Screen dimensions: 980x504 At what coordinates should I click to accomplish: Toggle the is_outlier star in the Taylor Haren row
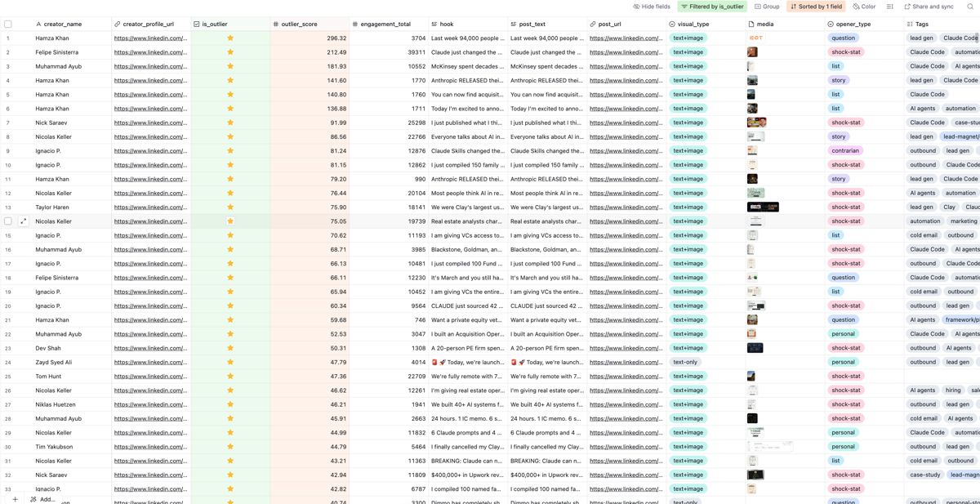tap(230, 207)
